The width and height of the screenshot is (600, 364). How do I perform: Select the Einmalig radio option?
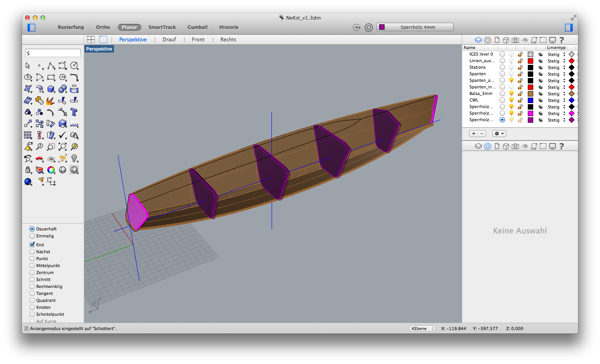(x=32, y=236)
